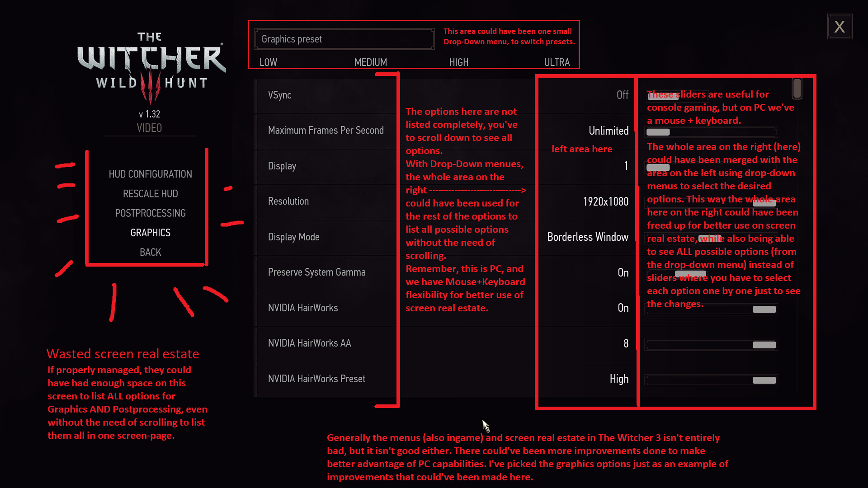The image size is (868, 488).
Task: Expand the Resolution options dropdown
Action: pos(605,202)
